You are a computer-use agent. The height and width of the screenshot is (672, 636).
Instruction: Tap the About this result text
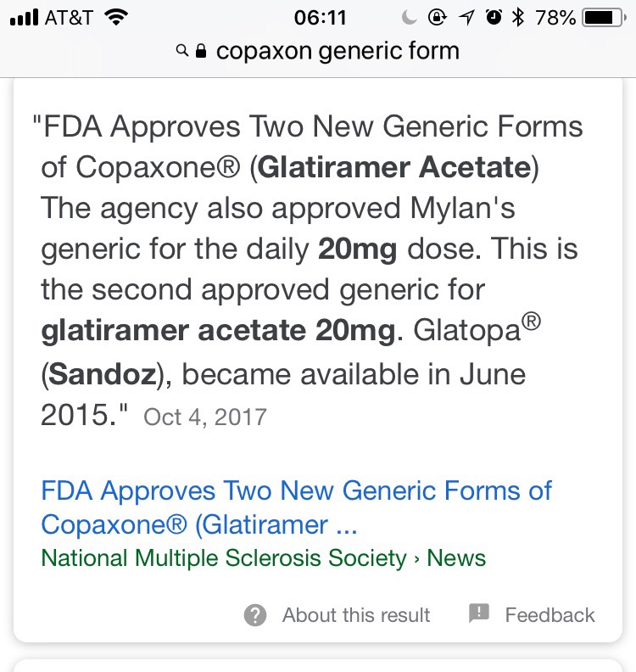click(356, 615)
